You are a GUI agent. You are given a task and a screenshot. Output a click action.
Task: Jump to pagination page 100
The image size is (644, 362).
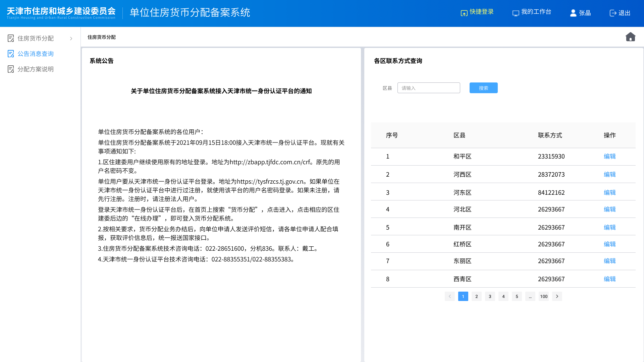click(x=544, y=296)
